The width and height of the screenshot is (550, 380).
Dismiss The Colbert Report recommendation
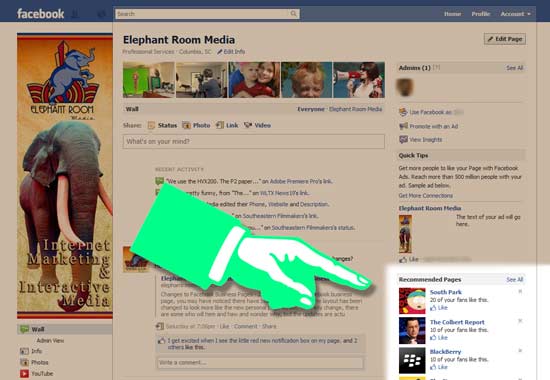[x=520, y=321]
